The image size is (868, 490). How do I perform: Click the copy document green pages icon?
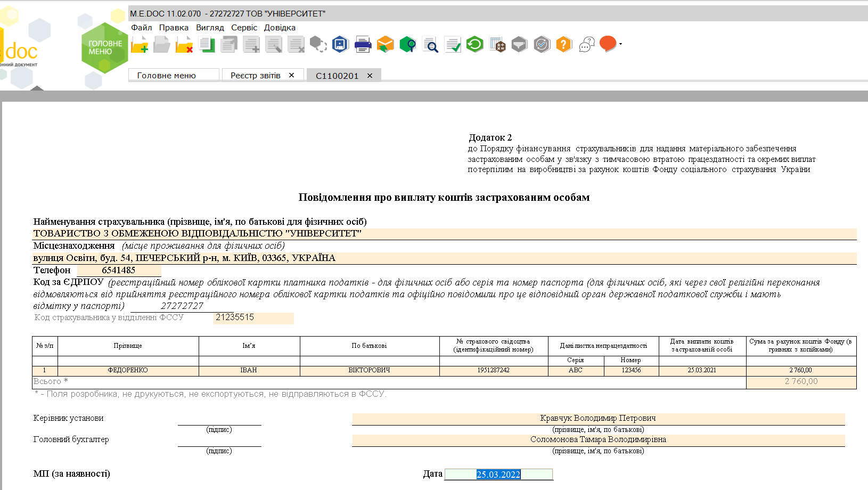point(207,44)
